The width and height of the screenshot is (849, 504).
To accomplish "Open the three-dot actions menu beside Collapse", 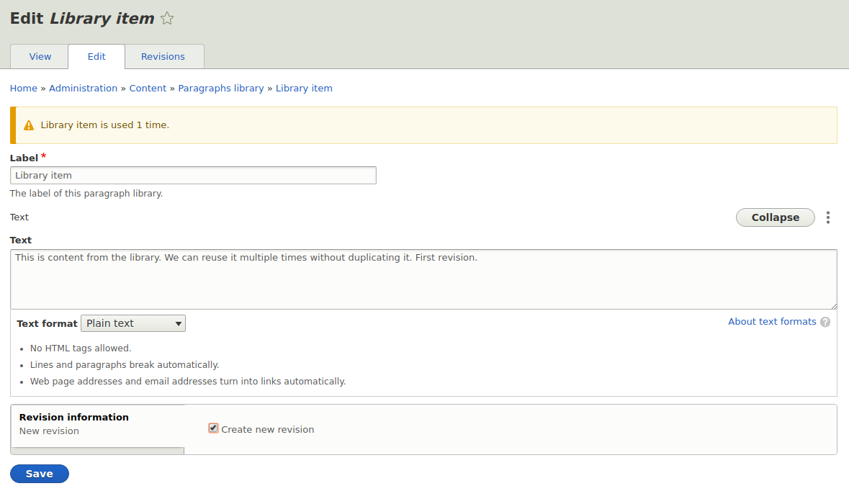I will (828, 217).
